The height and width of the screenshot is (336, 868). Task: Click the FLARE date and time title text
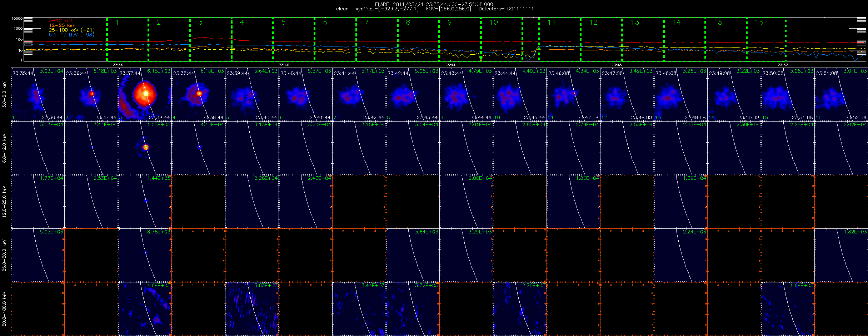pyautogui.click(x=434, y=4)
